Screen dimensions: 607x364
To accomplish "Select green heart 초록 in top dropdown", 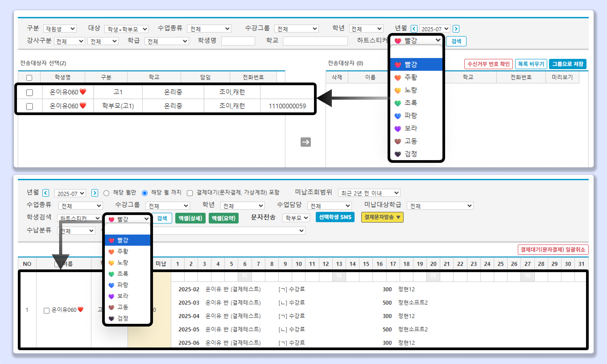I will 411,103.
